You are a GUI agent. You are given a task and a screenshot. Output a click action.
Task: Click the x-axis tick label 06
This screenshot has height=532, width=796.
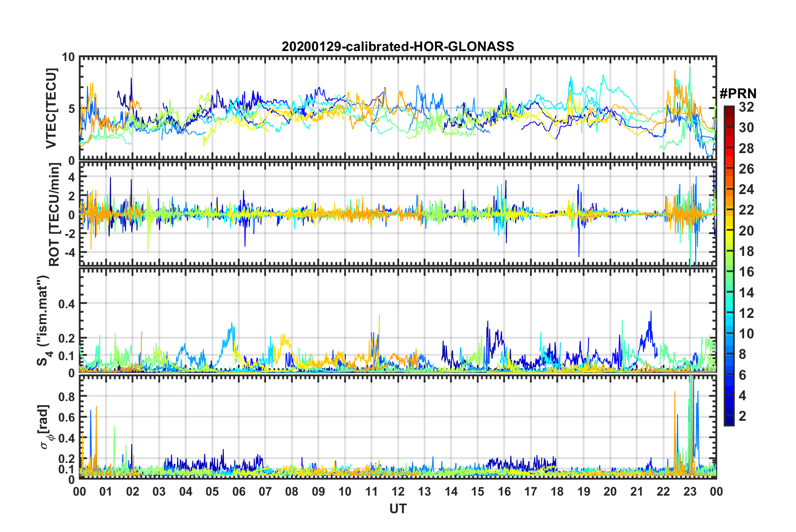click(x=239, y=491)
